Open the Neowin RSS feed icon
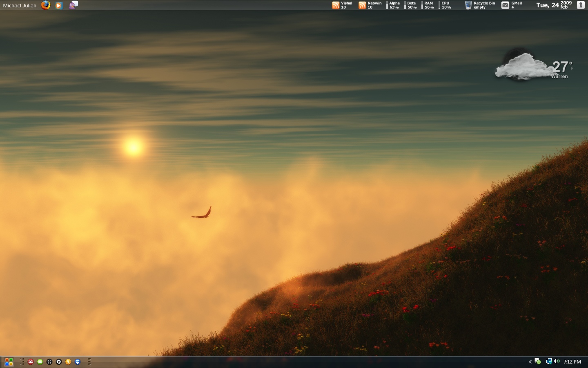 tap(362, 5)
